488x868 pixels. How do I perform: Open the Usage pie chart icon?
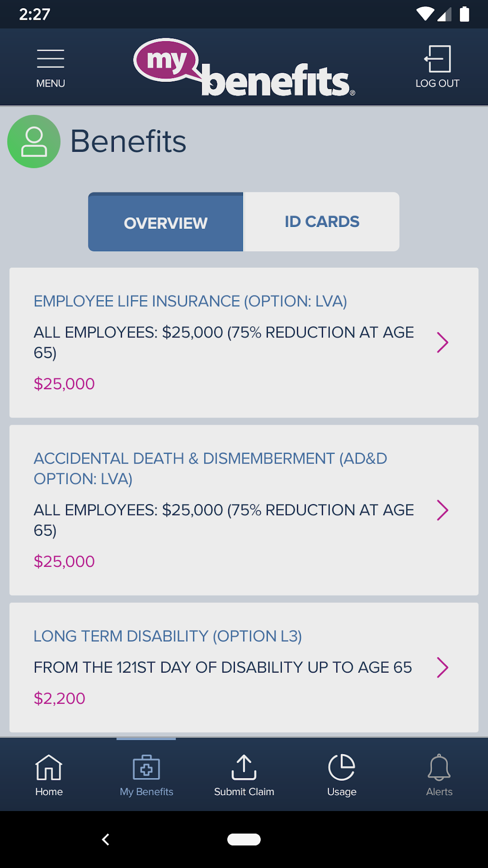click(342, 767)
